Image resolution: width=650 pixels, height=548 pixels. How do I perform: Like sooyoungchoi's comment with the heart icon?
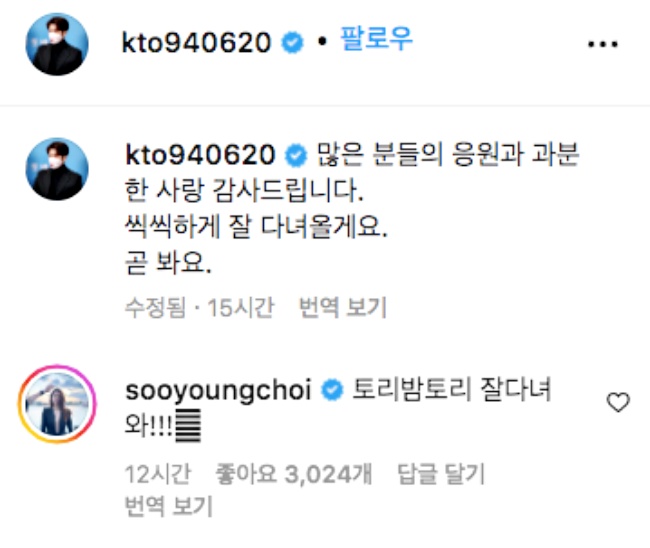[x=618, y=402]
